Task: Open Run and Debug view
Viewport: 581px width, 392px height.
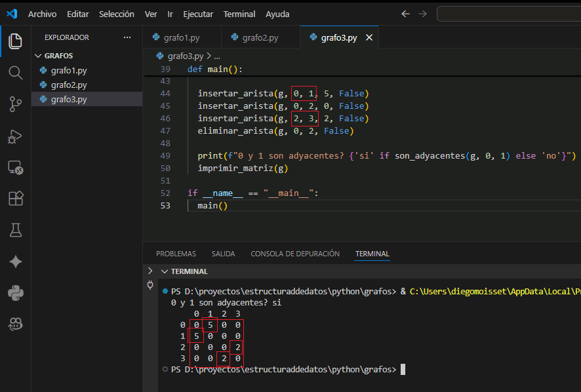Action: pos(15,136)
